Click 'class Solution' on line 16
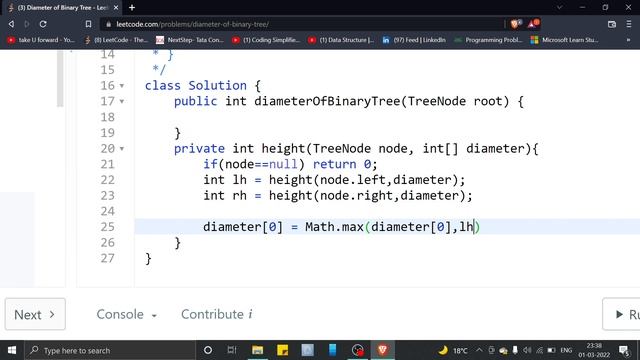 pyautogui.click(x=196, y=86)
